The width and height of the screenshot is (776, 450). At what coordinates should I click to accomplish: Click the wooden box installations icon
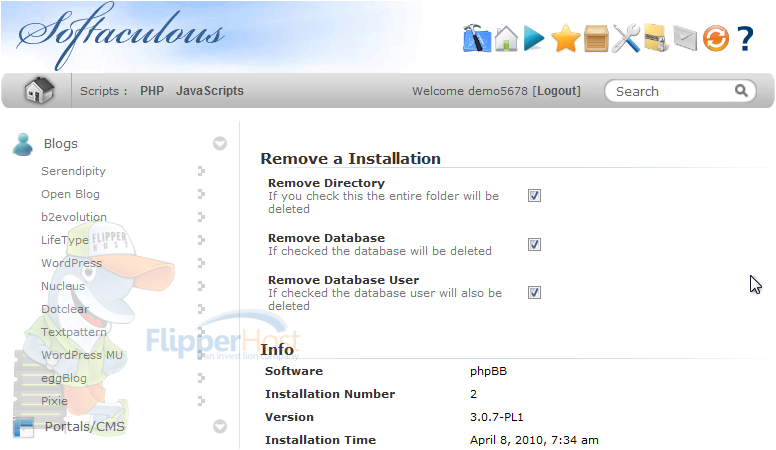[x=596, y=39]
